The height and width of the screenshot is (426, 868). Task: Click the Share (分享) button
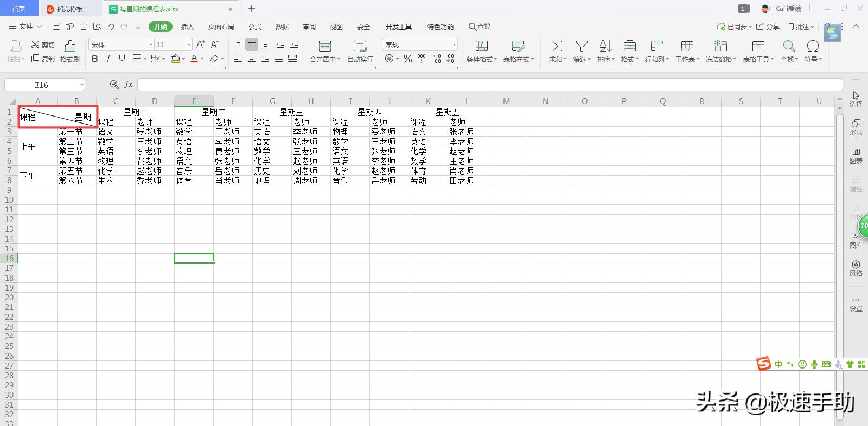(768, 27)
